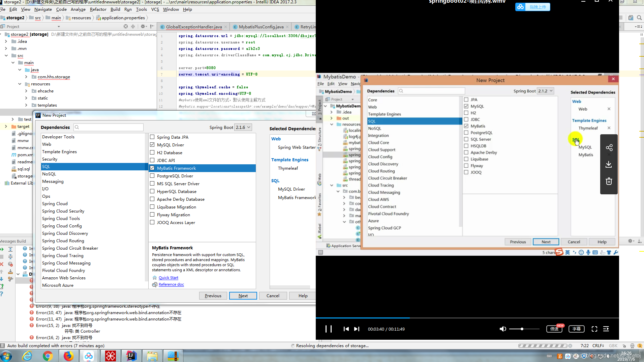Open Internet Explorer from taskbar
Screen dimensions: 644x362
(x=27, y=356)
